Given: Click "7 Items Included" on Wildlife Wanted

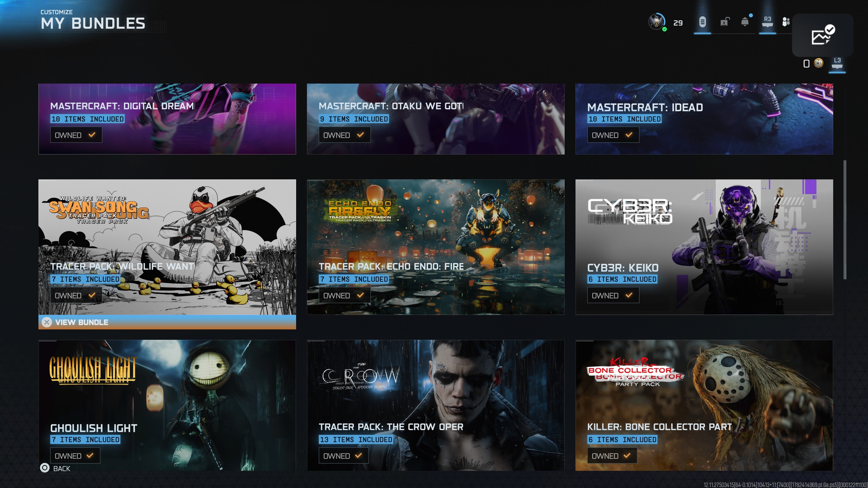Looking at the screenshot, I should (85, 279).
